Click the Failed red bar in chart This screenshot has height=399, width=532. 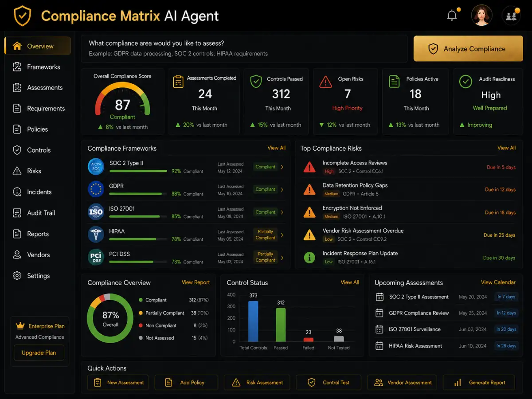(x=308, y=340)
